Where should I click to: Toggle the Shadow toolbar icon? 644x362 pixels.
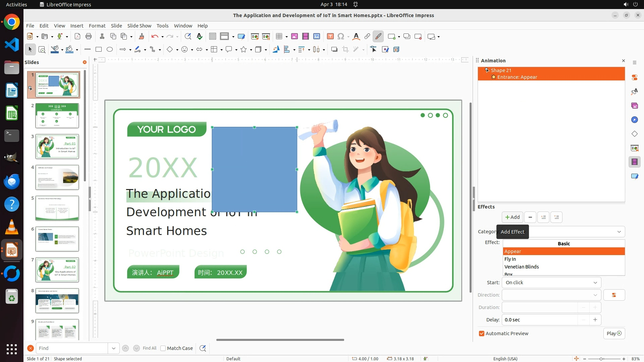[334, 50]
